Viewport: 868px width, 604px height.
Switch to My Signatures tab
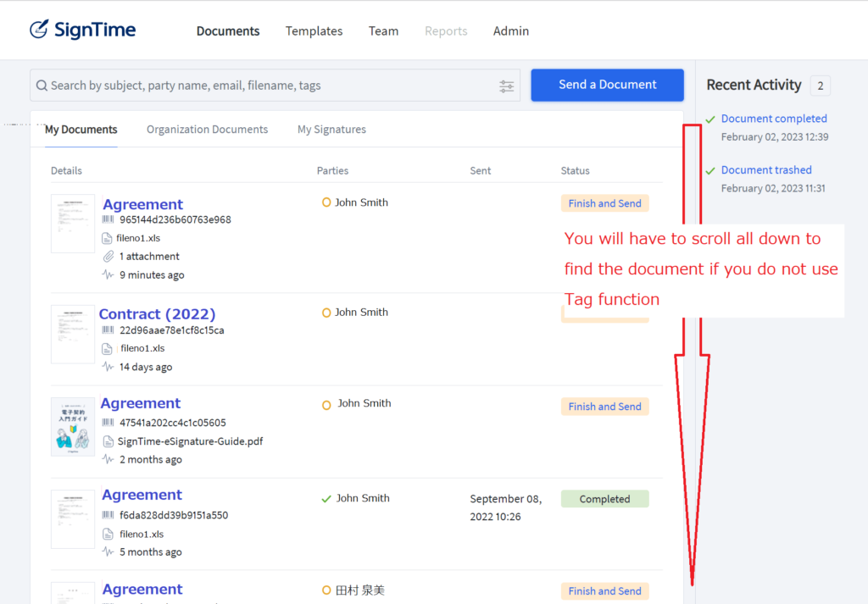tap(331, 130)
